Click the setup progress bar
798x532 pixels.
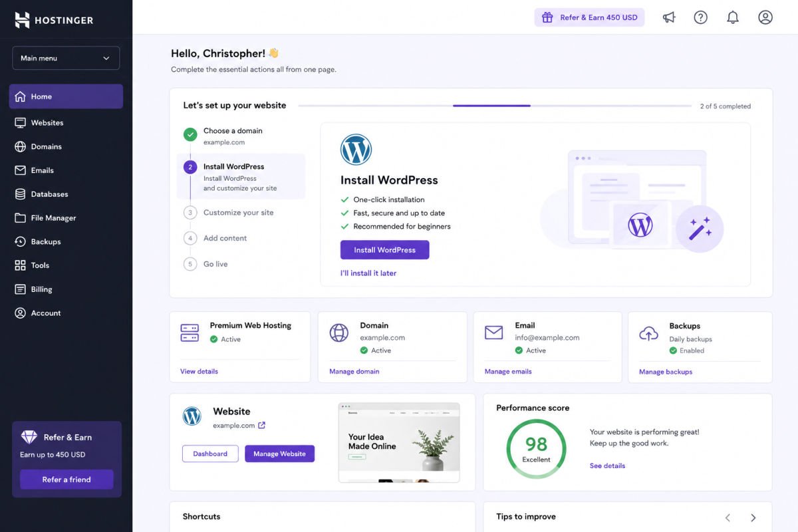[495, 106]
